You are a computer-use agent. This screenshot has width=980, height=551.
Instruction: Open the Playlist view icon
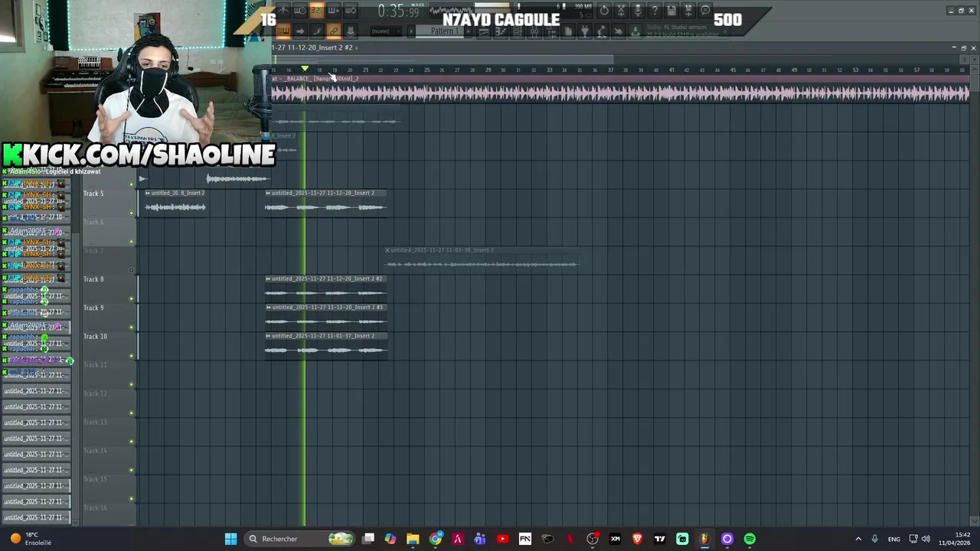click(x=484, y=31)
